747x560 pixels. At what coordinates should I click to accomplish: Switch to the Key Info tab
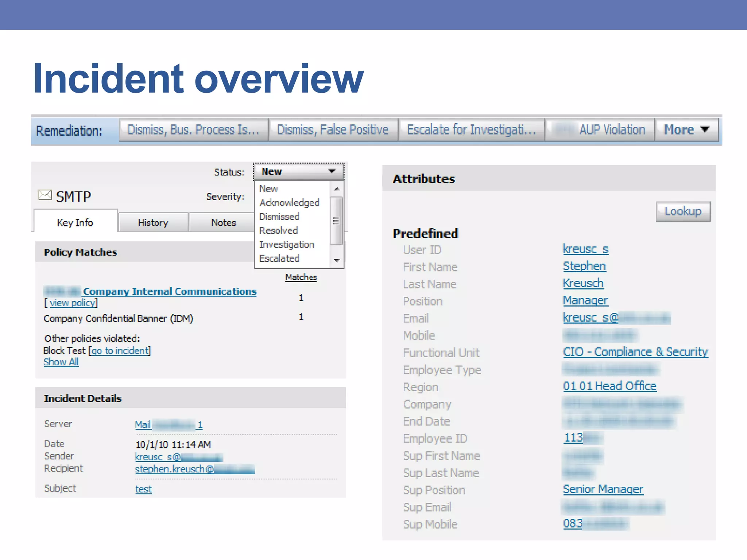76,222
